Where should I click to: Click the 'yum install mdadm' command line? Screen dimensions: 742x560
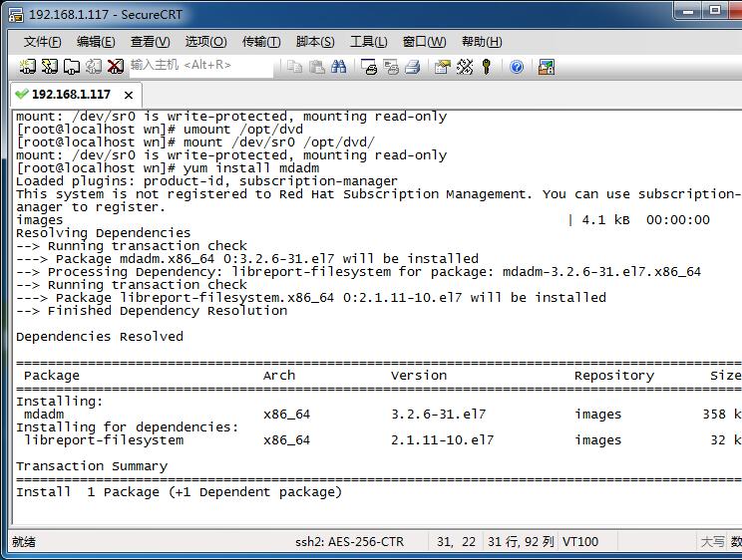168,168
